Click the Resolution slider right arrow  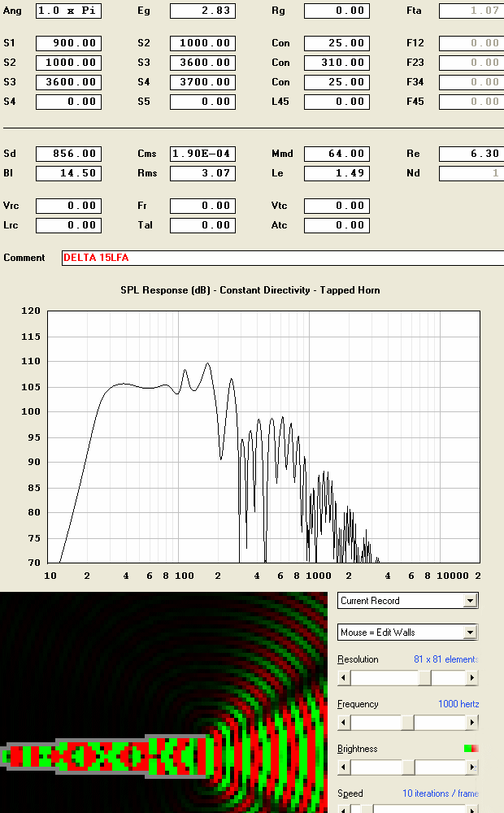[471, 678]
